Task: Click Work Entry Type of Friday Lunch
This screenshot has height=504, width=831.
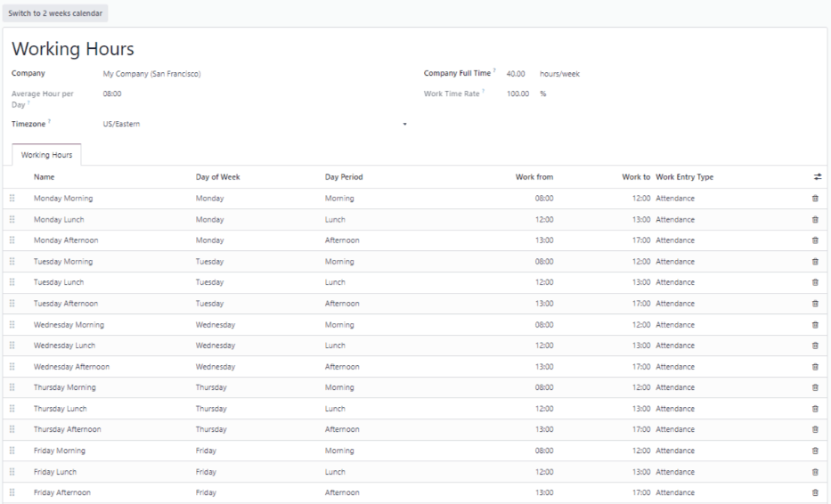Action: [675, 472]
